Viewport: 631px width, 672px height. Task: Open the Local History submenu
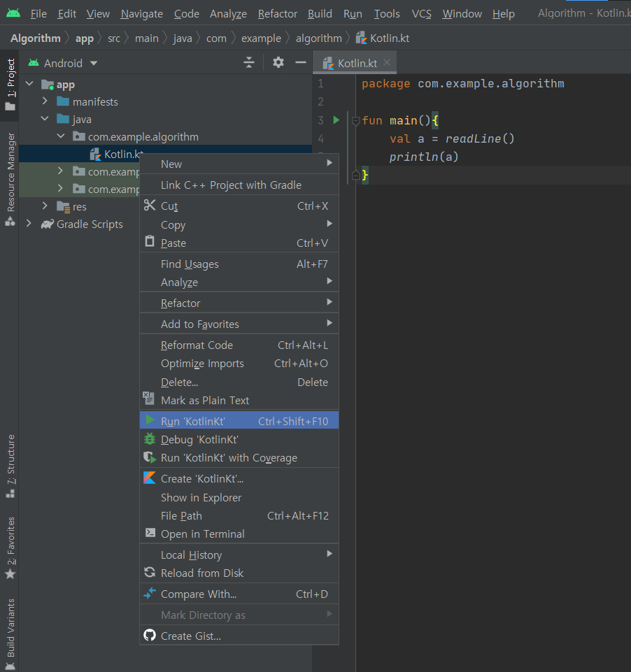(239, 555)
